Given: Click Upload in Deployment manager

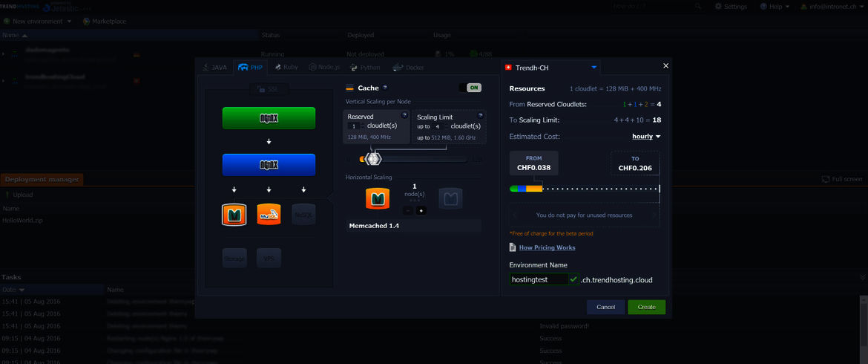Looking at the screenshot, I should coord(19,195).
